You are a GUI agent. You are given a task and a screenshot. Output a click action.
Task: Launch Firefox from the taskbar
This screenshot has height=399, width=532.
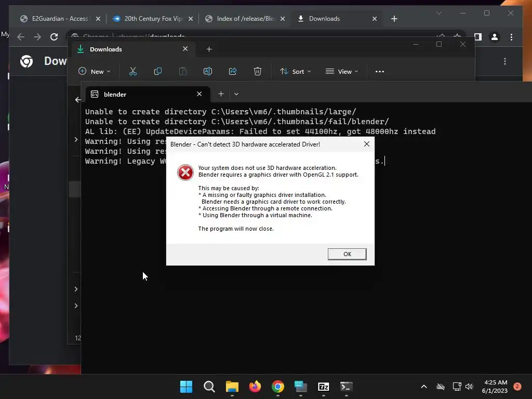pyautogui.click(x=255, y=387)
